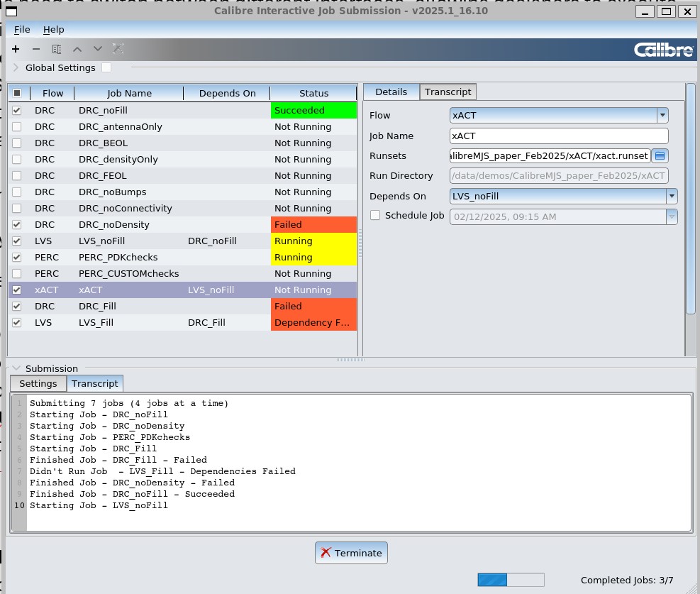Click the add job plus icon
Viewport: 700px width, 594px height.
pyautogui.click(x=16, y=49)
